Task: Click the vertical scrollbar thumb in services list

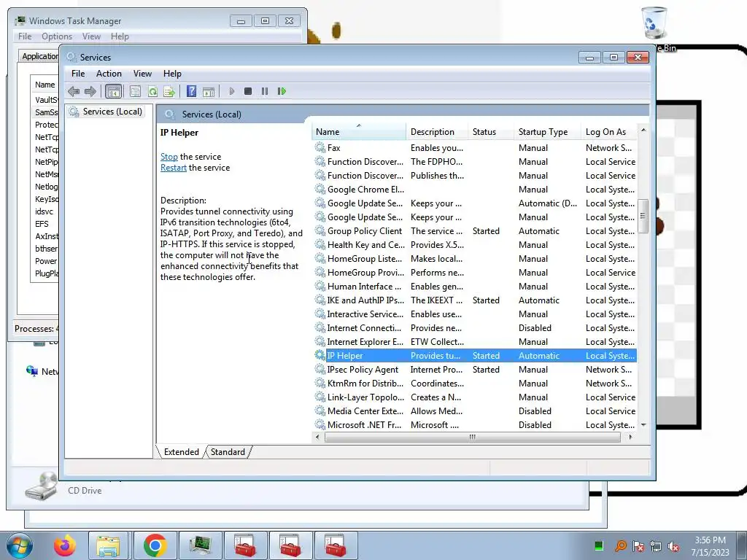Action: pyautogui.click(x=643, y=216)
